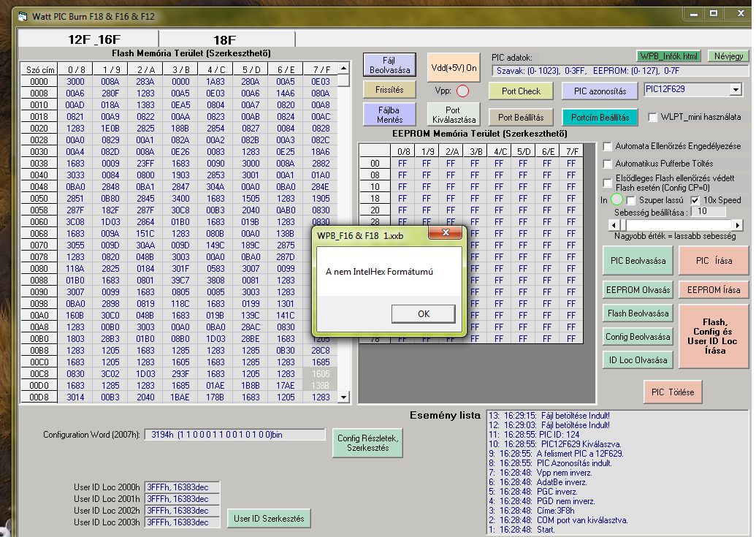This screenshot has width=756, height=537.
Task: Click the Configuration Word value field
Action: 234,434
